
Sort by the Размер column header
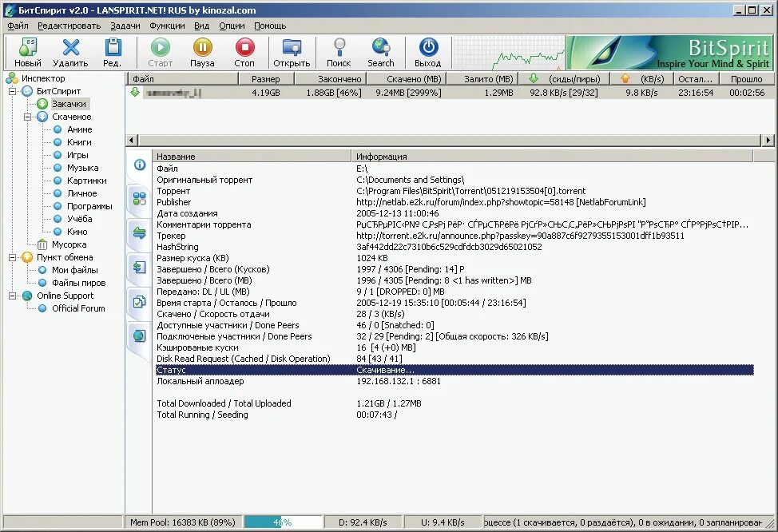(x=267, y=79)
